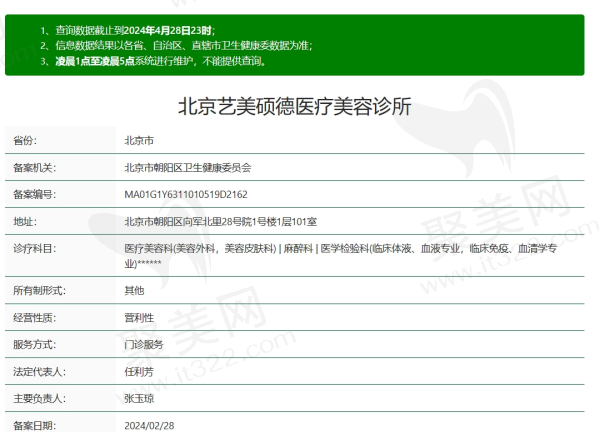Select the value 其他
Screen dimensions: 600x432
coord(134,290)
